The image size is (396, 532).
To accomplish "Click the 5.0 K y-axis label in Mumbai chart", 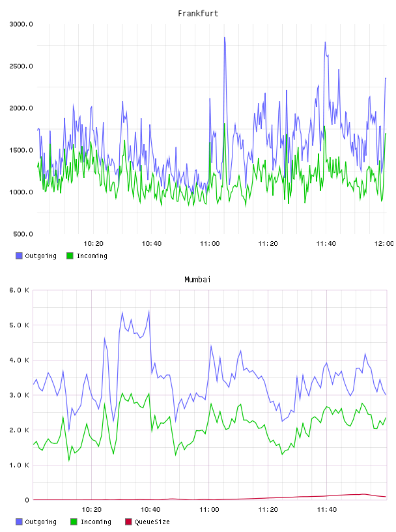I will [x=19, y=325].
